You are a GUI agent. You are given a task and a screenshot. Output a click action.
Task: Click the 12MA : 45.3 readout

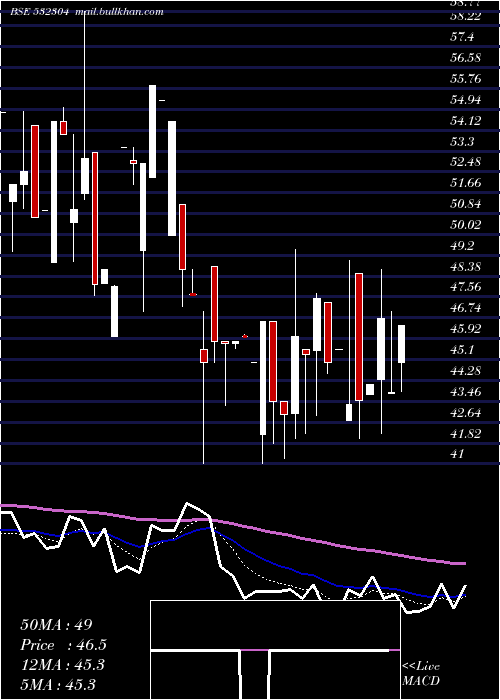click(62, 665)
